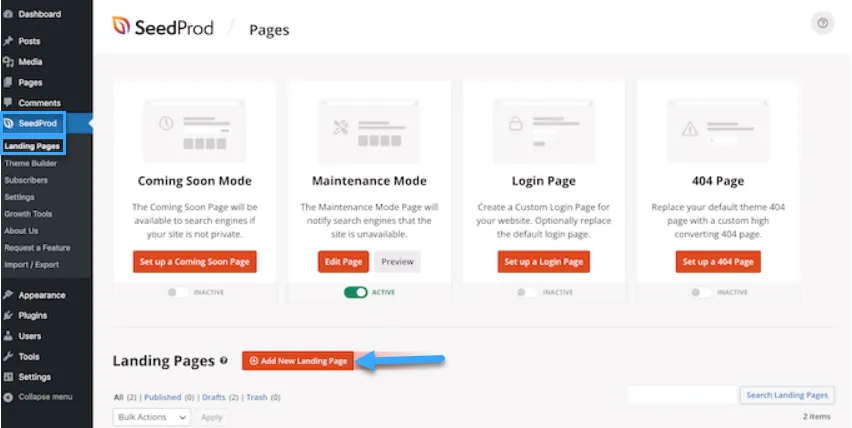Filter landing pages by Drafts
Viewport: 852px width, 428px height.
point(214,397)
